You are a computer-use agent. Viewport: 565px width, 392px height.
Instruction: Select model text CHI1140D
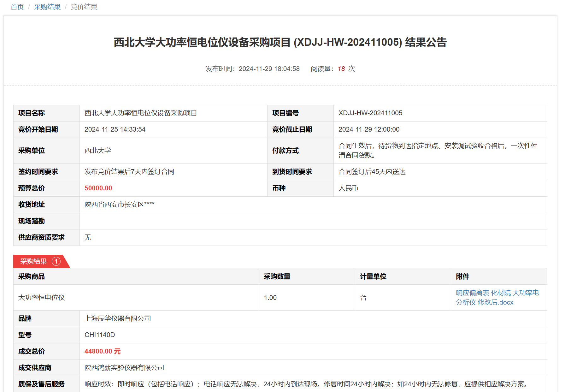(x=100, y=335)
